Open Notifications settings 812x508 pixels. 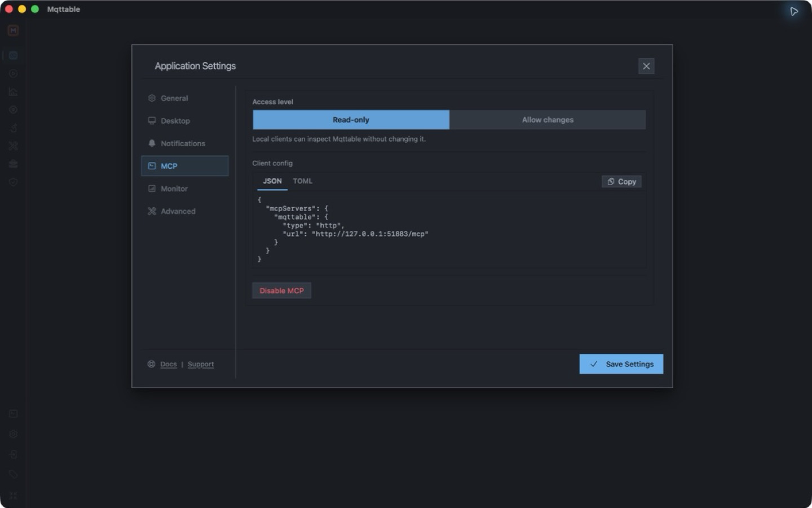pyautogui.click(x=184, y=143)
